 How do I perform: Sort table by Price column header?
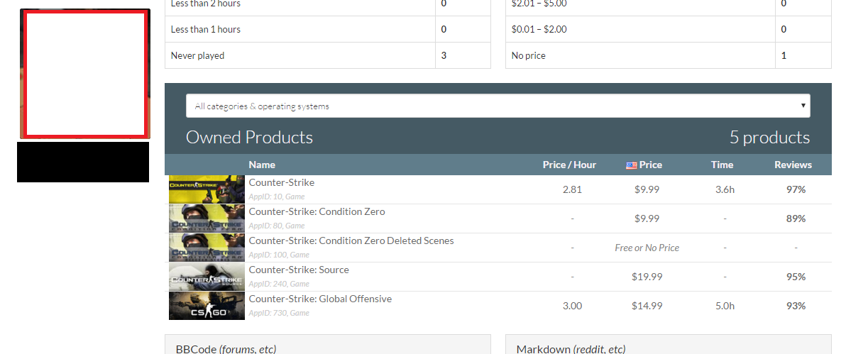(x=644, y=165)
